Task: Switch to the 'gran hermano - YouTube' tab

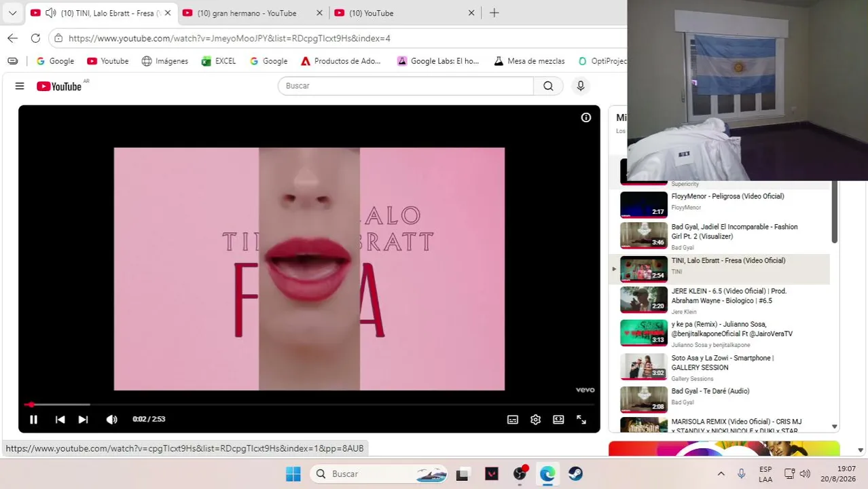Action: [247, 13]
